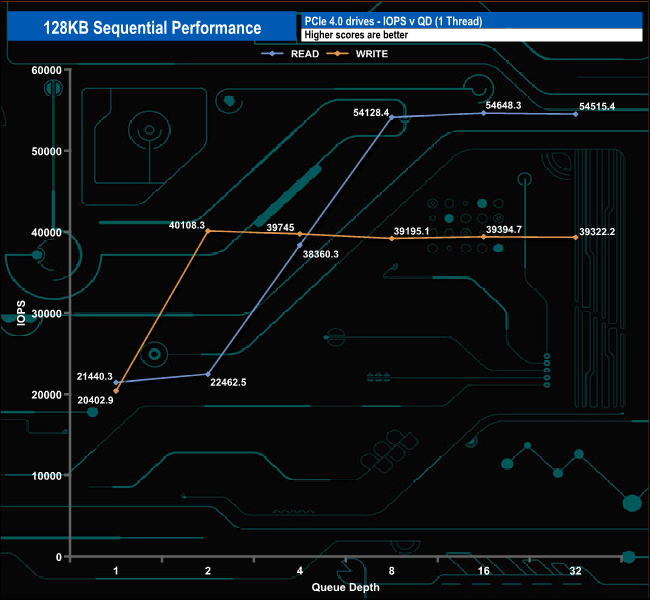Select the 20402.9 write data label

(95, 400)
